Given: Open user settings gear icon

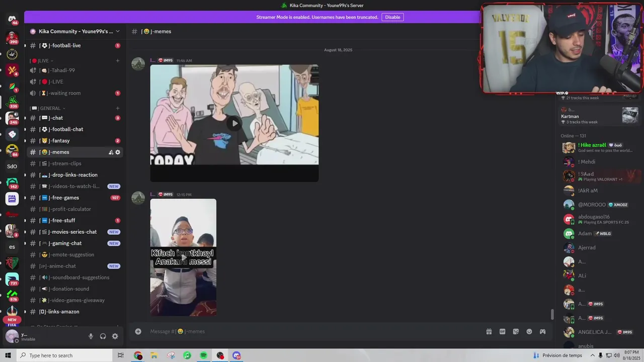Looking at the screenshot, I should pyautogui.click(x=115, y=336).
